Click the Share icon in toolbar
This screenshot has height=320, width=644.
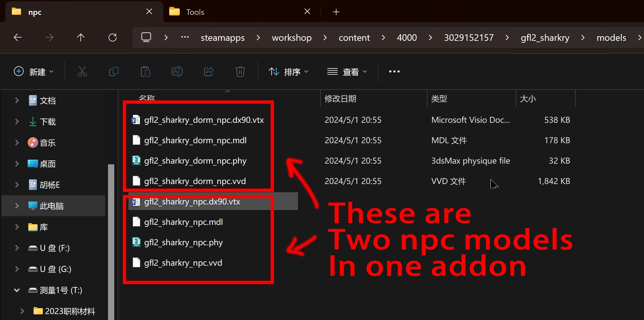click(x=209, y=71)
